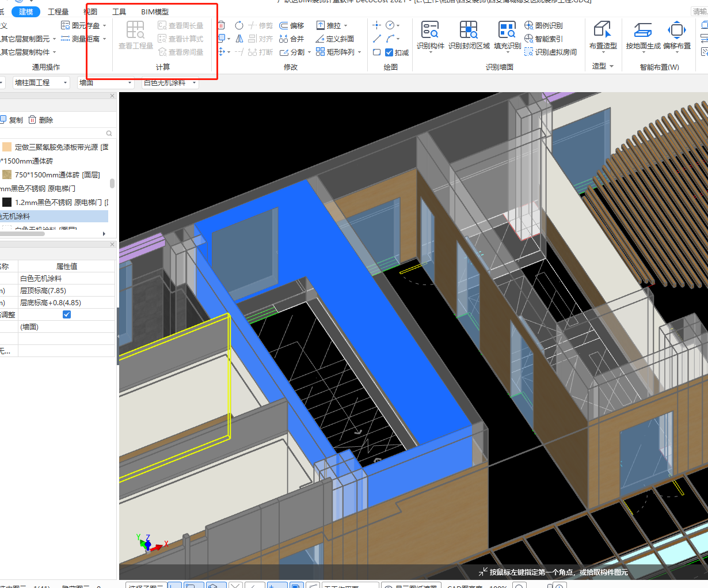Open the circle draw tool dropdown arrow

tap(398, 25)
